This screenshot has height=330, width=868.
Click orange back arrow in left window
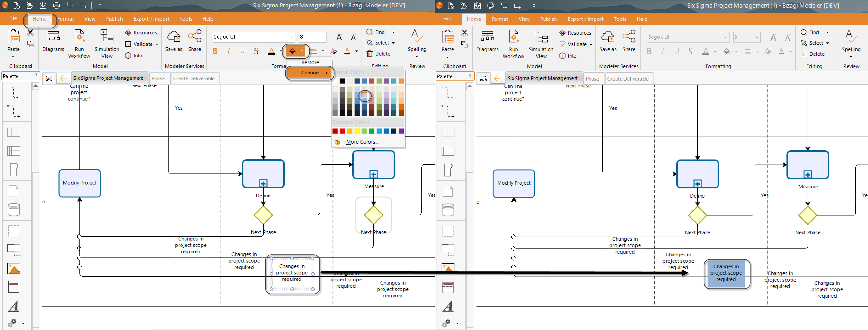(x=63, y=78)
